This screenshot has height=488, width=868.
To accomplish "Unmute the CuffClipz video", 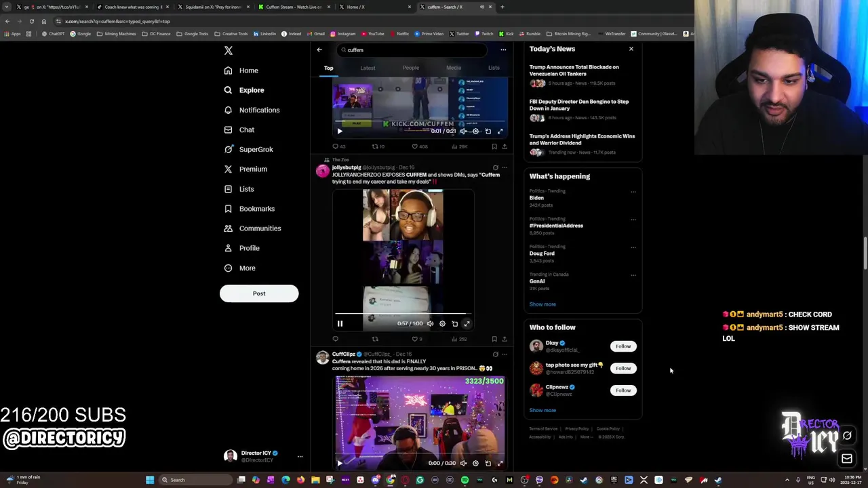I will pyautogui.click(x=463, y=464).
